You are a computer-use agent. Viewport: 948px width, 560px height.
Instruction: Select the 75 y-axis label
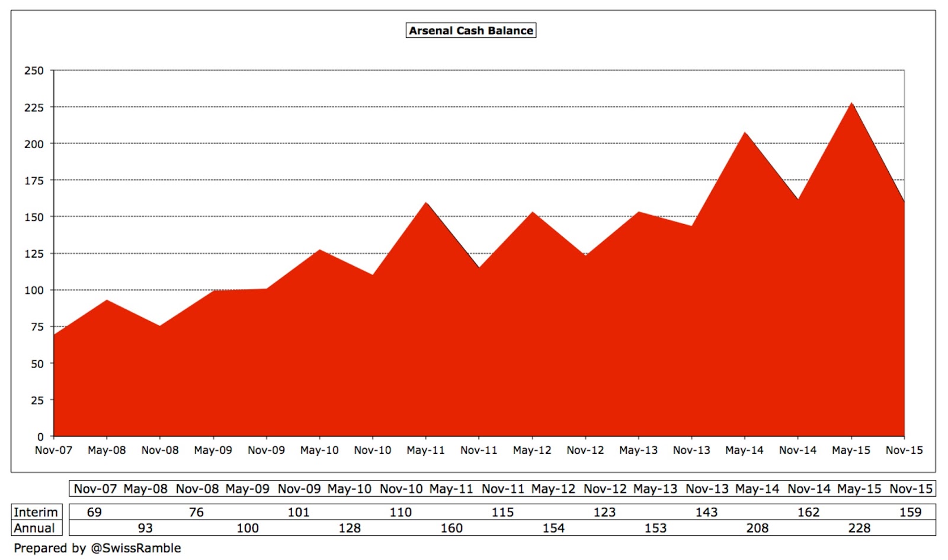point(37,327)
